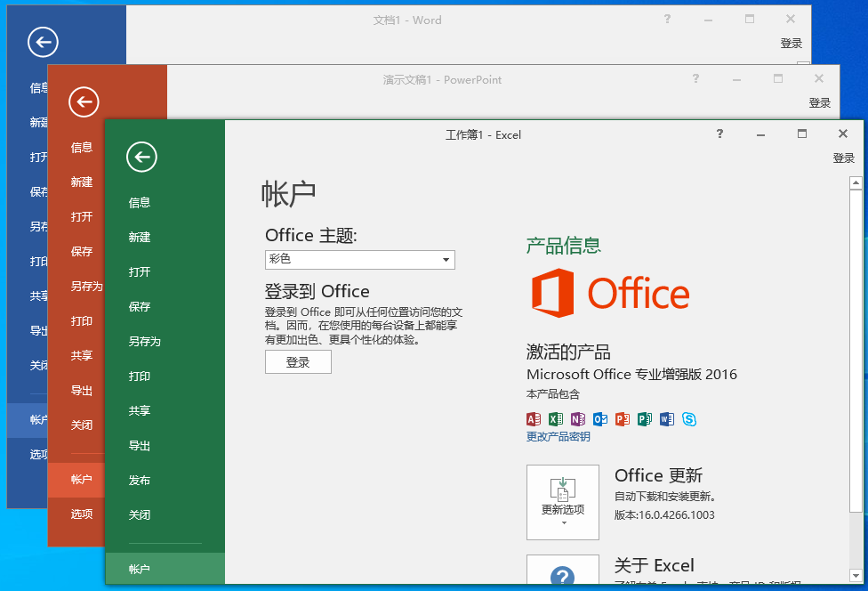Click 登录 at top right of Excel window

tap(843, 158)
